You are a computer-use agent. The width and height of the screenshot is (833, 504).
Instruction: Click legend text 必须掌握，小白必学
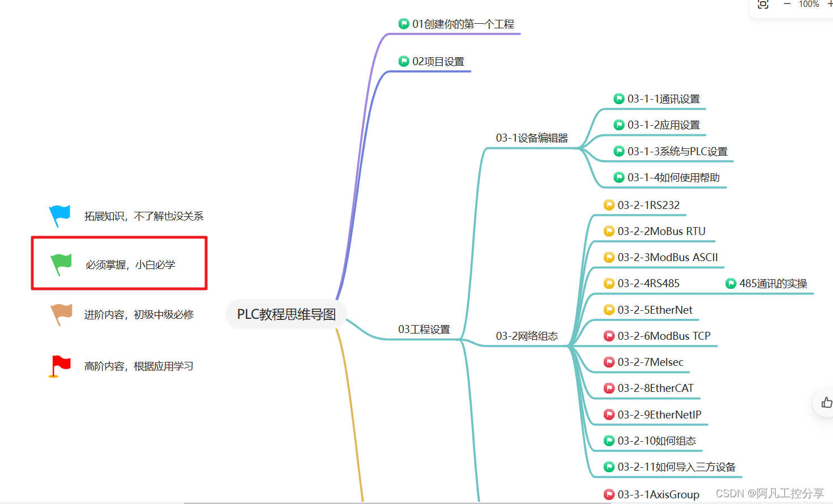[x=130, y=264]
